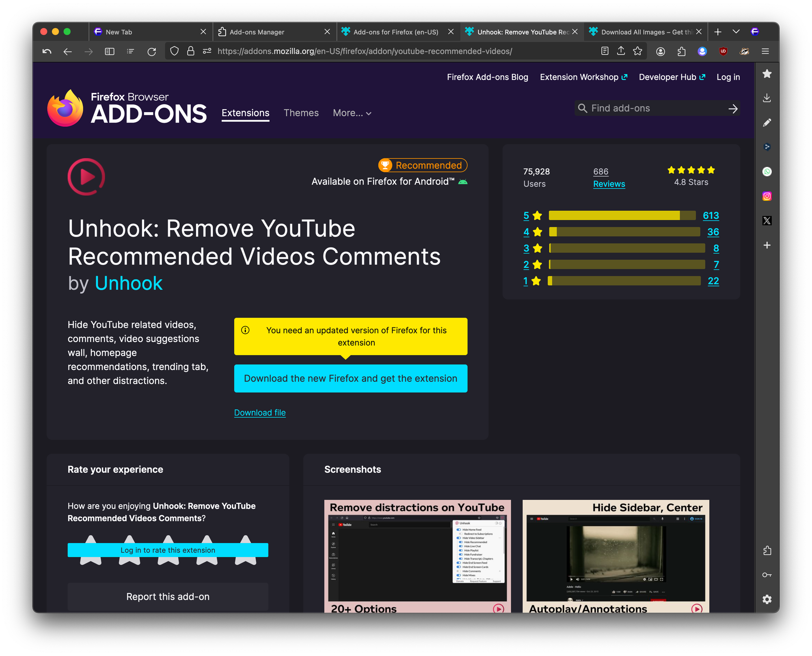812x656 pixels.
Task: Click Report this add-on button
Action: pos(168,597)
